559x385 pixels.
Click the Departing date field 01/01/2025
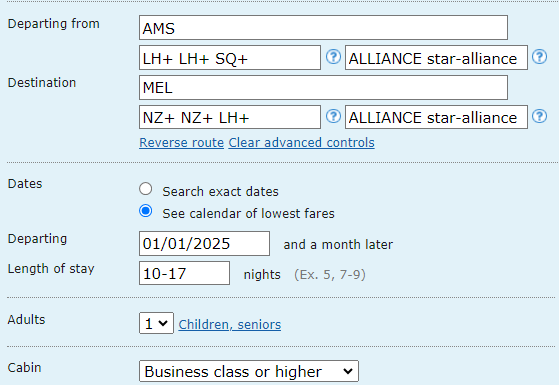(204, 243)
